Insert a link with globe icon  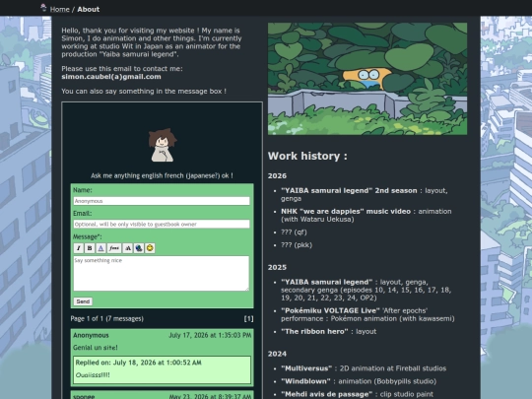139,248
